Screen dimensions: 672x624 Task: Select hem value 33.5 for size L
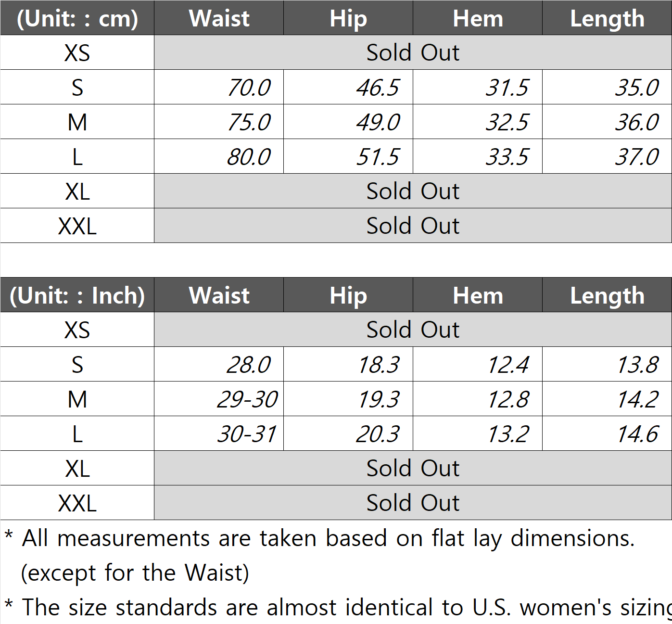click(x=507, y=157)
